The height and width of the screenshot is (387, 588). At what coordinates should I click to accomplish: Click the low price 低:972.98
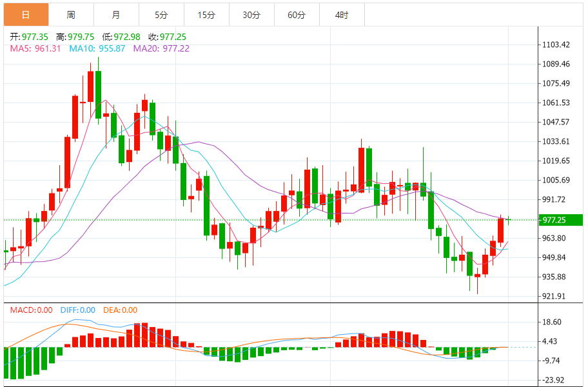click(121, 37)
